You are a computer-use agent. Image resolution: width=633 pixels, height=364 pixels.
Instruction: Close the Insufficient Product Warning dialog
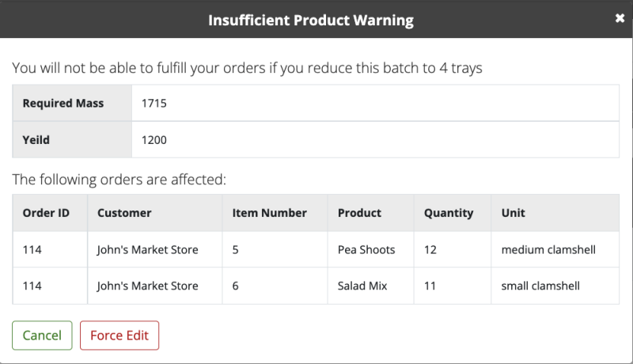(620, 18)
